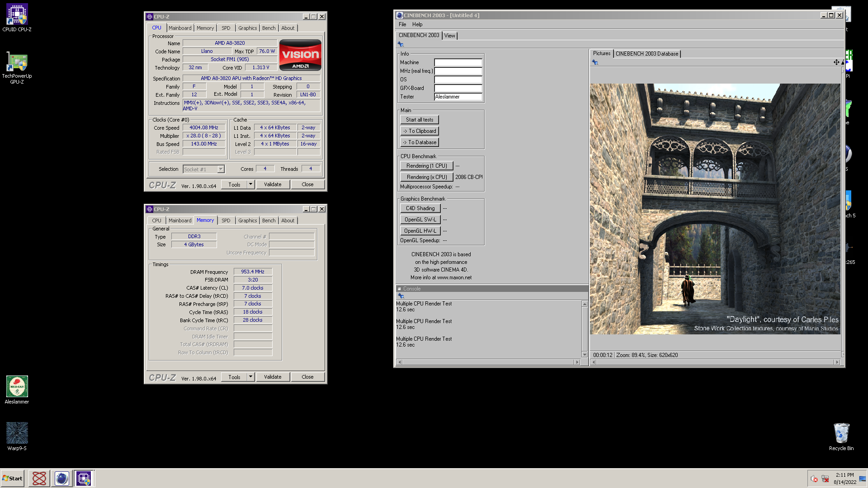
Task: Click the muted volume tray icon
Action: 814,479
